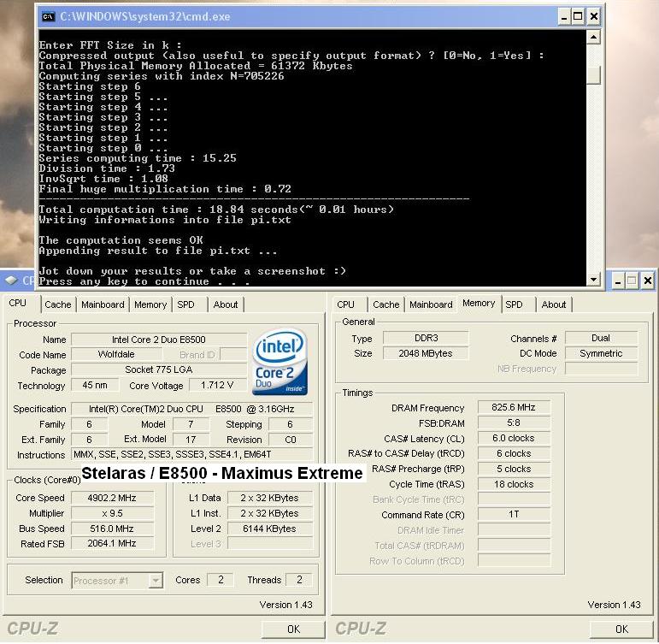
Task: Click the L1 Data value 2 x 32 KBytes
Action: (270, 498)
